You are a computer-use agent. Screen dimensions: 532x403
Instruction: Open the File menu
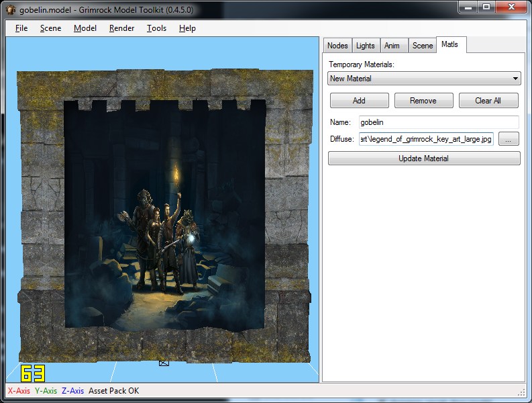[x=21, y=28]
